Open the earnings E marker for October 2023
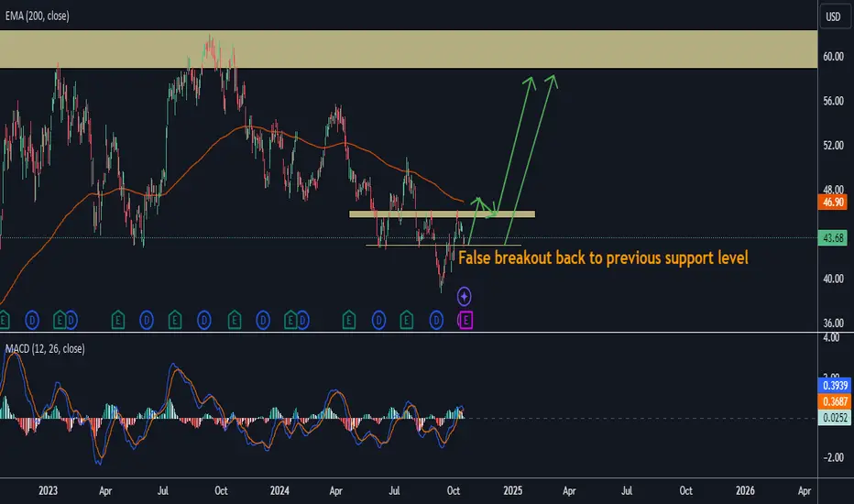 pyautogui.click(x=235, y=321)
